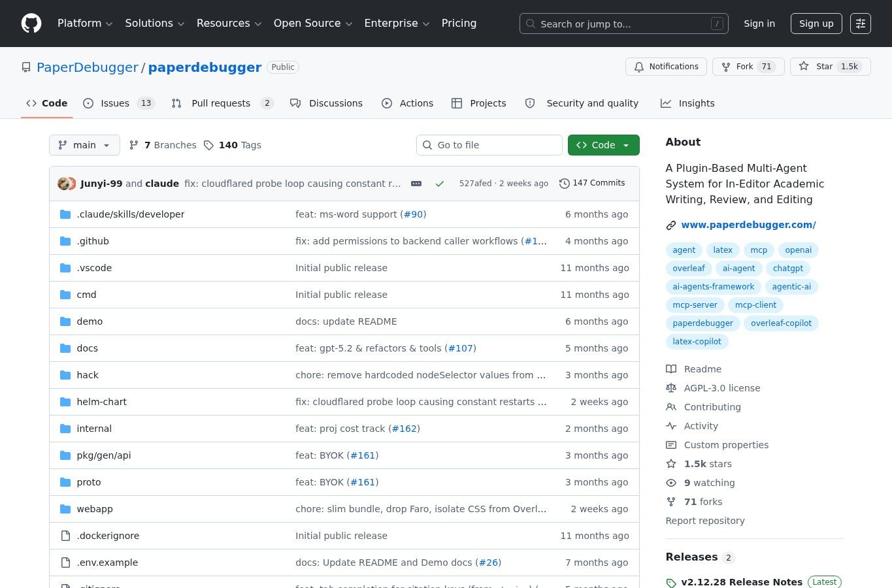Image resolution: width=892 pixels, height=588 pixels.
Task: Go to the Discussions tab
Action: (326, 103)
